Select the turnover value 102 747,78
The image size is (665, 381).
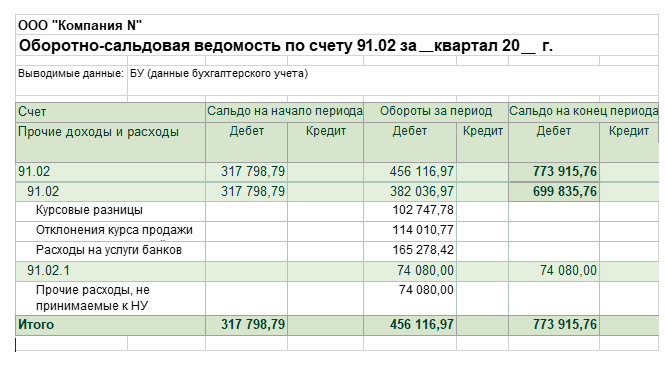pyautogui.click(x=423, y=210)
